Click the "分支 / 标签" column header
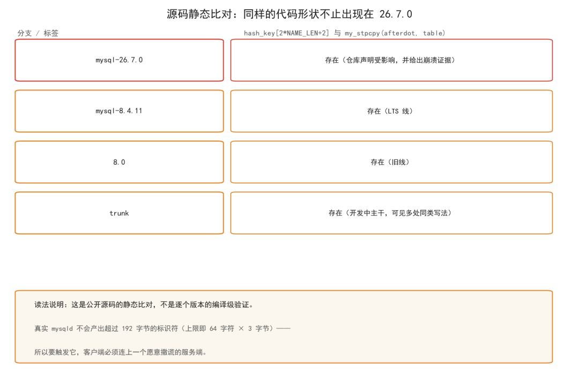 [38, 33]
